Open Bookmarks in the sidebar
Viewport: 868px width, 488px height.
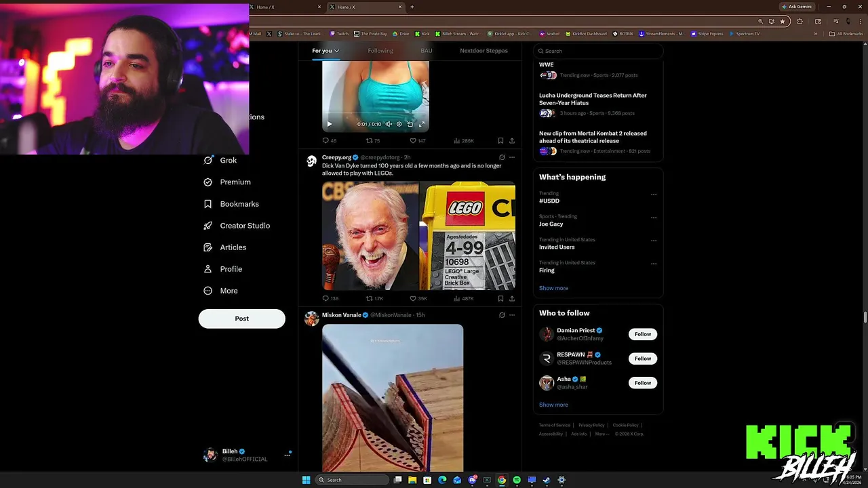(x=231, y=204)
